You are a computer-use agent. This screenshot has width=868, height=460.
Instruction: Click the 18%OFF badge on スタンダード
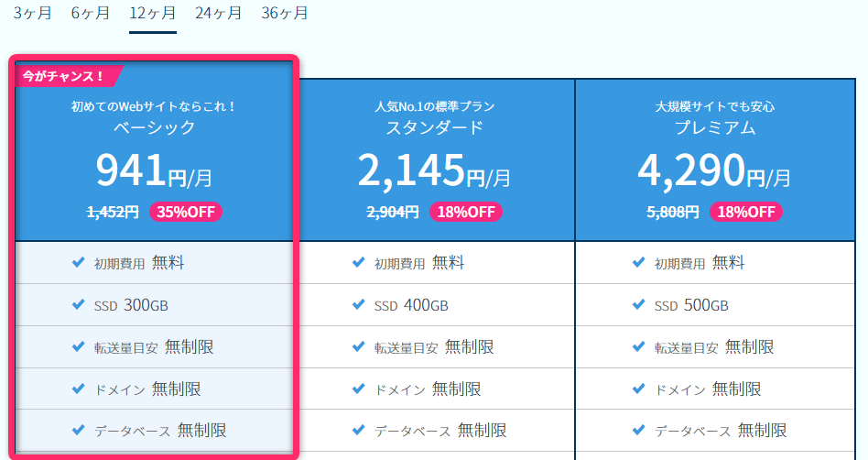tap(466, 212)
